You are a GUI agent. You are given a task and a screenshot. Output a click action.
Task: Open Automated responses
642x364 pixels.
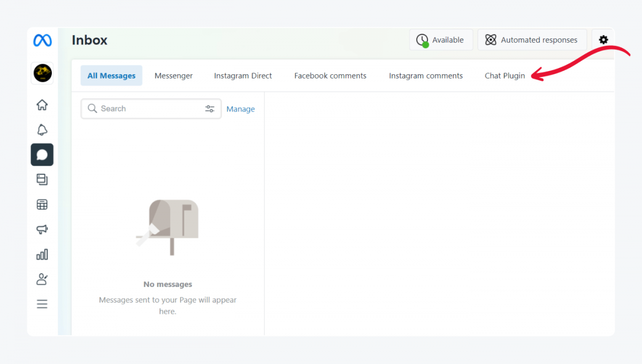[532, 40]
